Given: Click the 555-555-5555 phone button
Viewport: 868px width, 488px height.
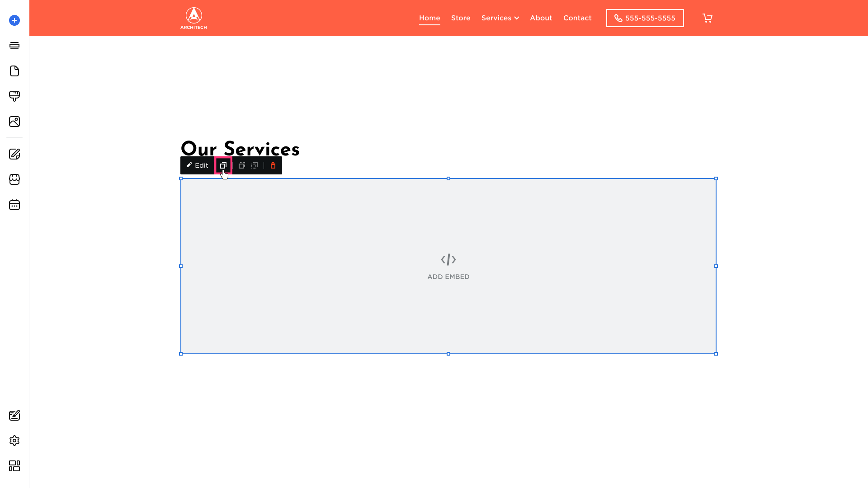Looking at the screenshot, I should (x=645, y=18).
